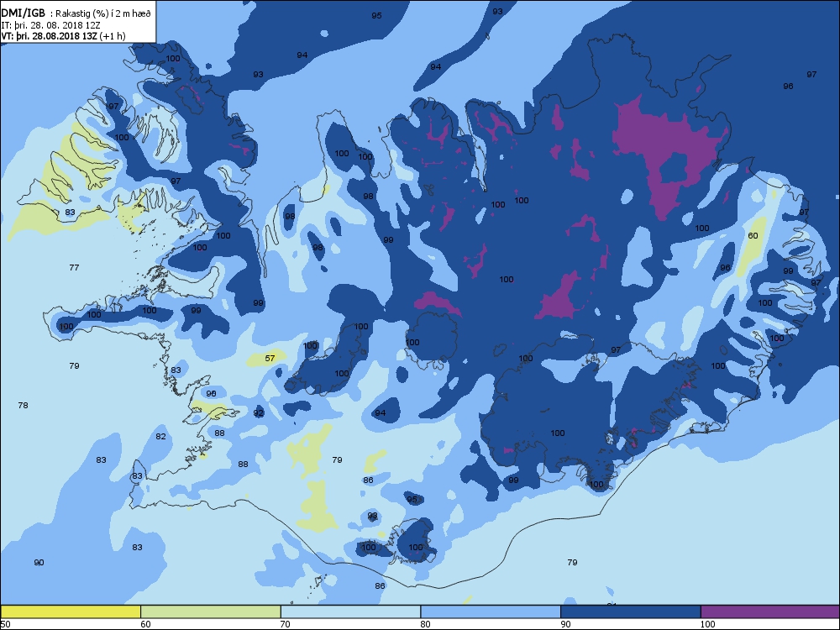Click the '78' humidity value over the sea
The height and width of the screenshot is (630, 840).
tap(23, 405)
